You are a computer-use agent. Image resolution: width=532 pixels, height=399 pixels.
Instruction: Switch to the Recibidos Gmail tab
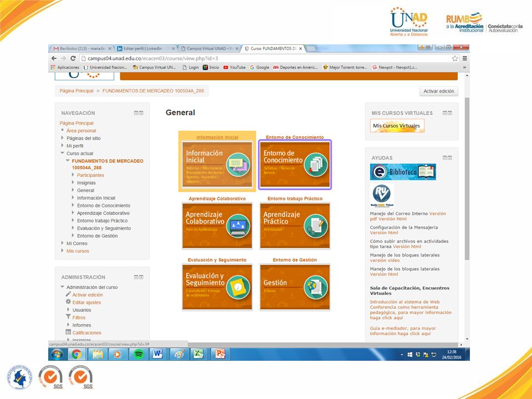[82, 49]
